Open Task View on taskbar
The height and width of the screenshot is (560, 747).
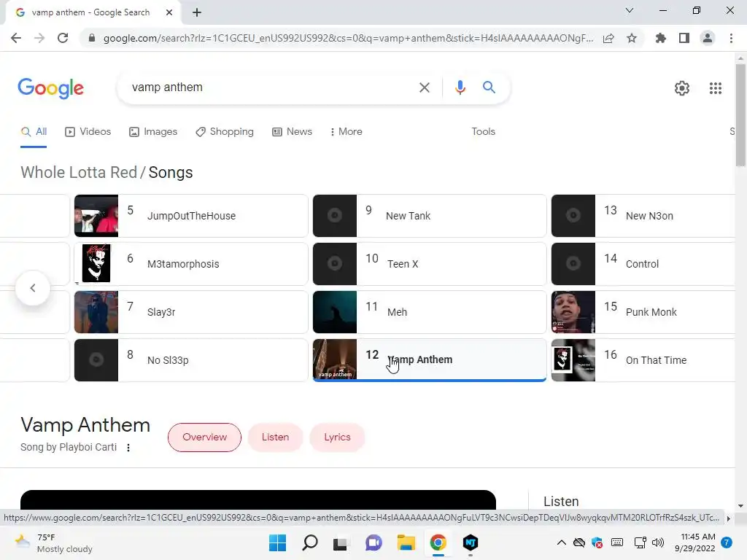pos(340,542)
